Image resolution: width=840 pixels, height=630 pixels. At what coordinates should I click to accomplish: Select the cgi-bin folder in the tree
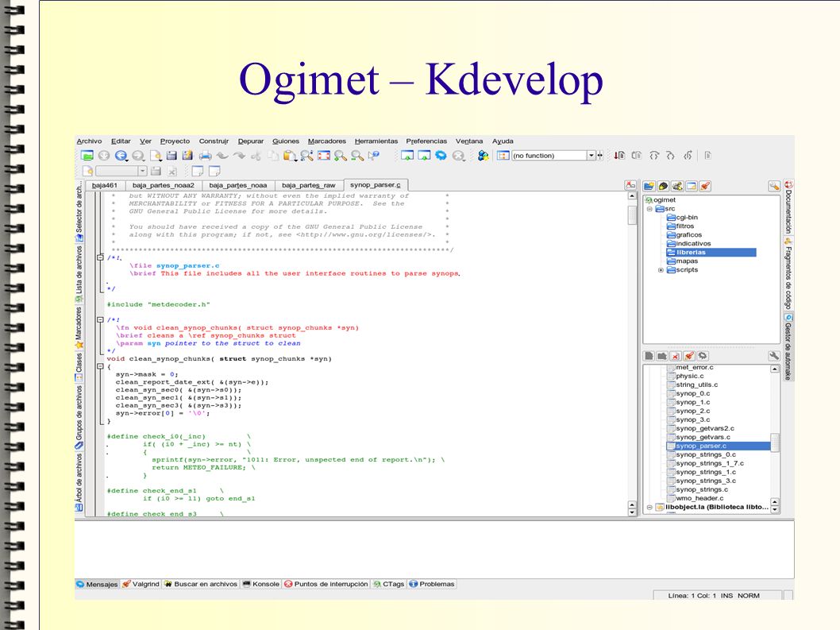682,218
